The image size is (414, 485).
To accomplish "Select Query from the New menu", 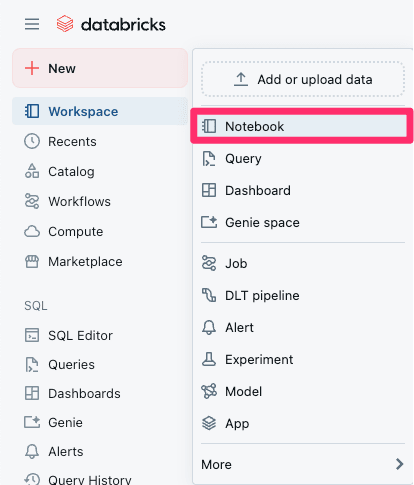I will [x=303, y=158].
